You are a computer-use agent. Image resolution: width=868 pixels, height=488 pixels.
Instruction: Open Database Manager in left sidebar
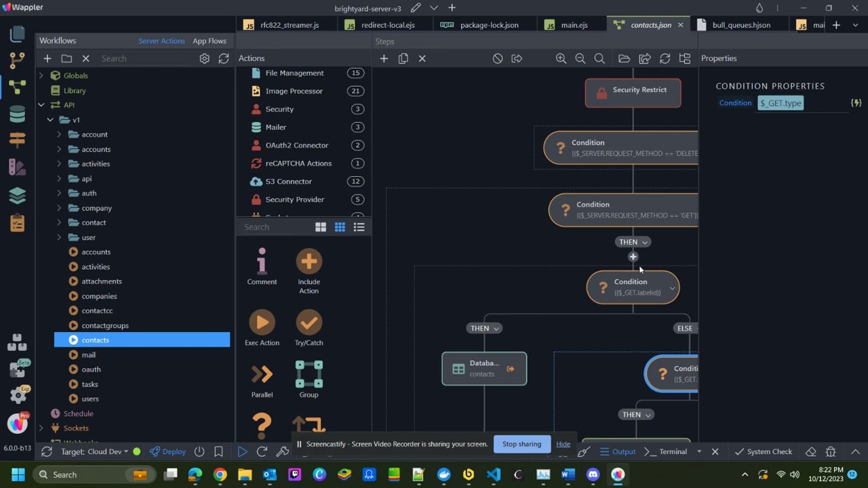[x=18, y=114]
